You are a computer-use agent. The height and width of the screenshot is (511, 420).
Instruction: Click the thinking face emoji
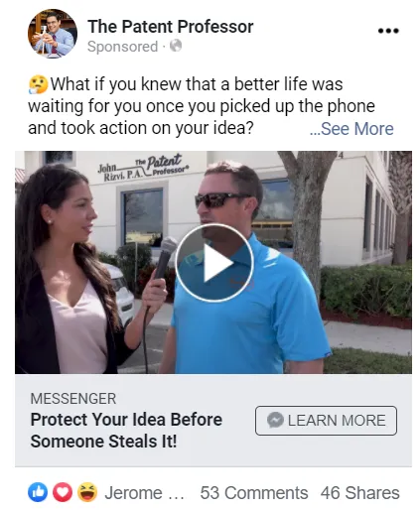(x=39, y=84)
